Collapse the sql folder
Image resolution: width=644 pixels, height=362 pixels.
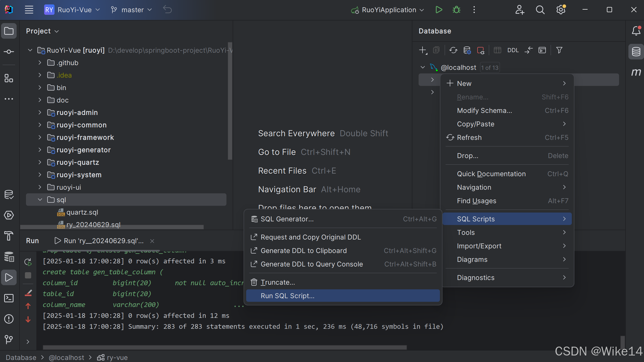(40, 200)
